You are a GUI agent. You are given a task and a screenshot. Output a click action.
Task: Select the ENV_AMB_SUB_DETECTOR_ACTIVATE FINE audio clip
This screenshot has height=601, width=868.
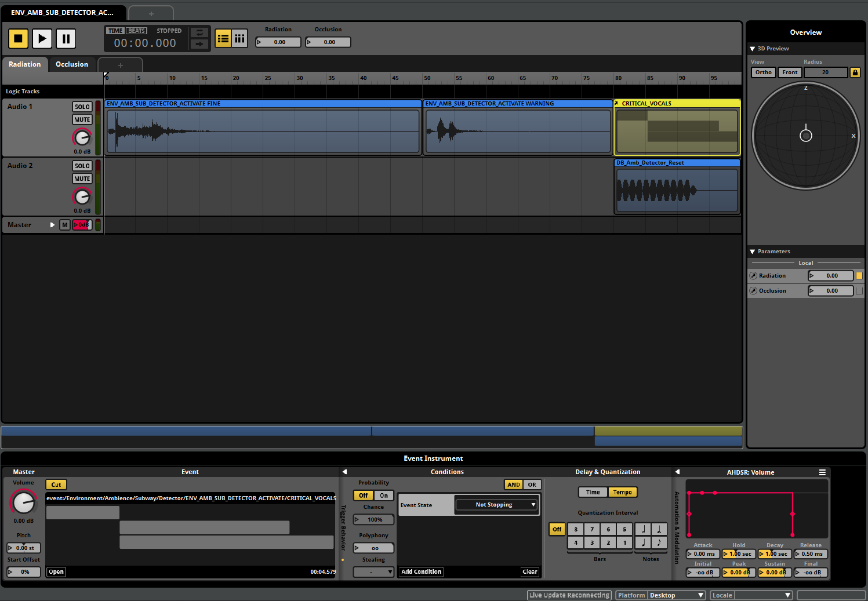tap(263, 127)
